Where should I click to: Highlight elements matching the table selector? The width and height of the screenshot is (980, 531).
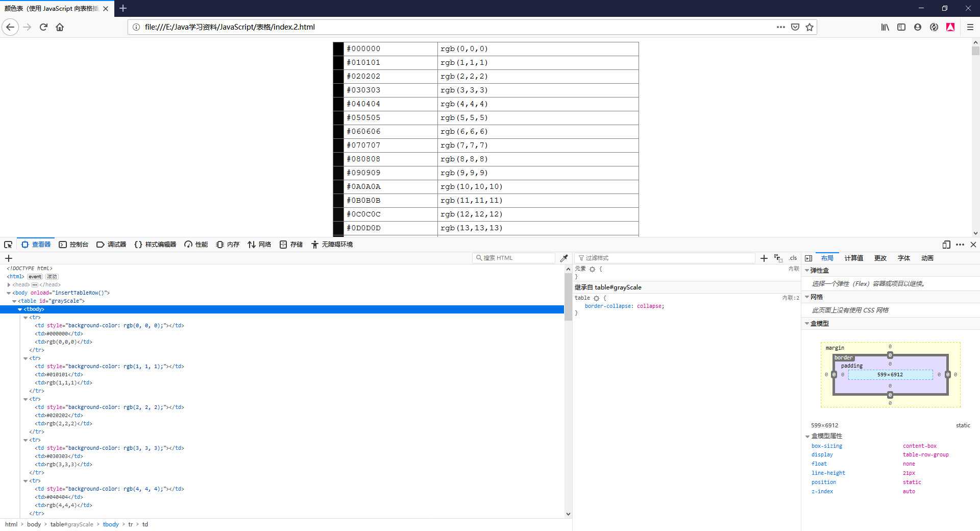point(596,298)
